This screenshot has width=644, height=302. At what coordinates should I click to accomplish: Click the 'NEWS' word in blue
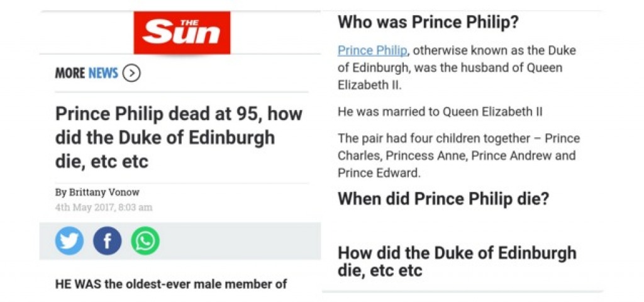[x=103, y=74]
